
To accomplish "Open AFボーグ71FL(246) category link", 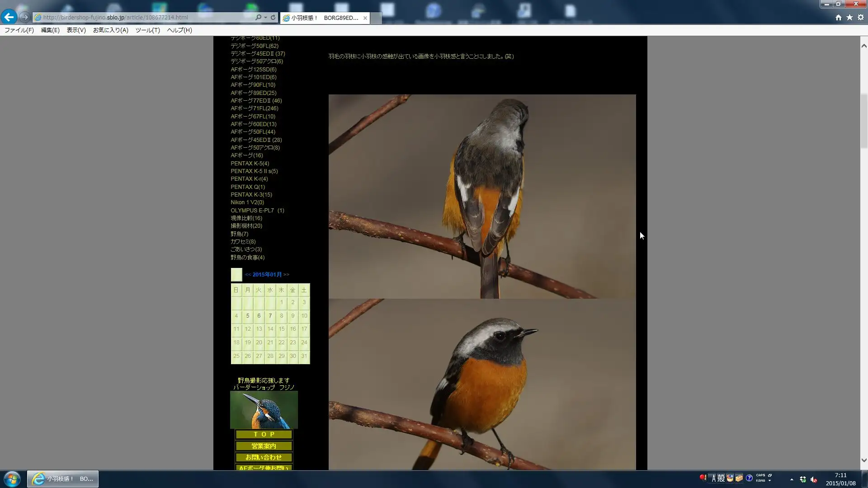I will tap(255, 108).
